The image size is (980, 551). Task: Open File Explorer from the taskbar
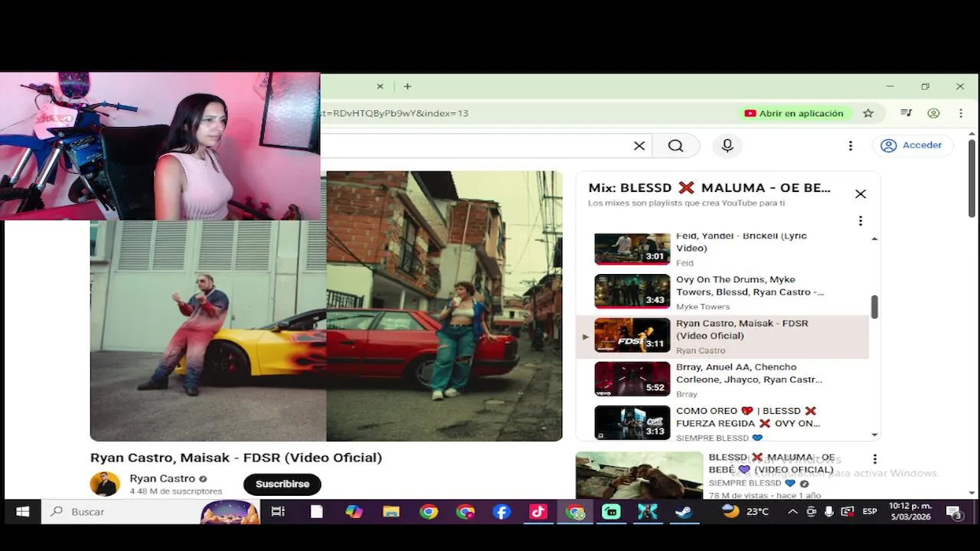(391, 511)
